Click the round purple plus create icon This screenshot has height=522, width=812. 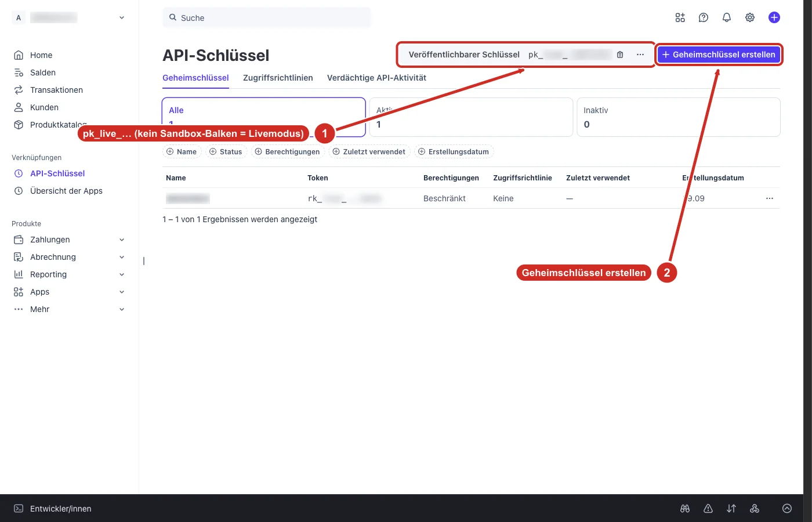click(774, 17)
